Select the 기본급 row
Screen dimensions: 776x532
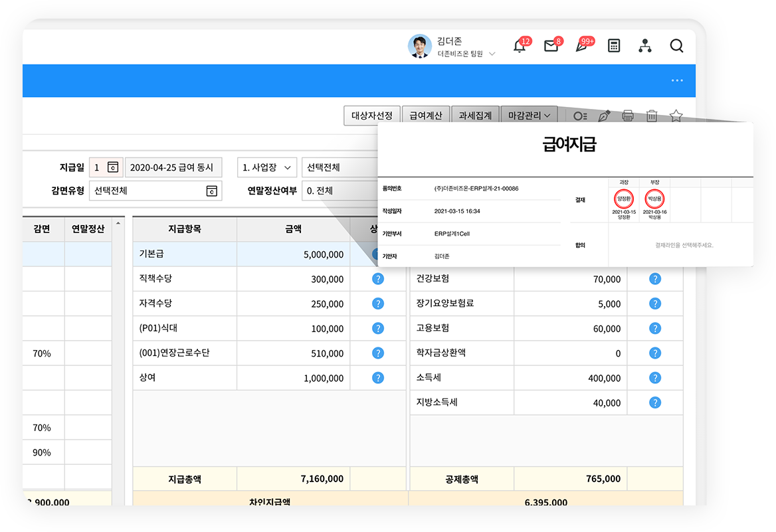[x=255, y=254]
